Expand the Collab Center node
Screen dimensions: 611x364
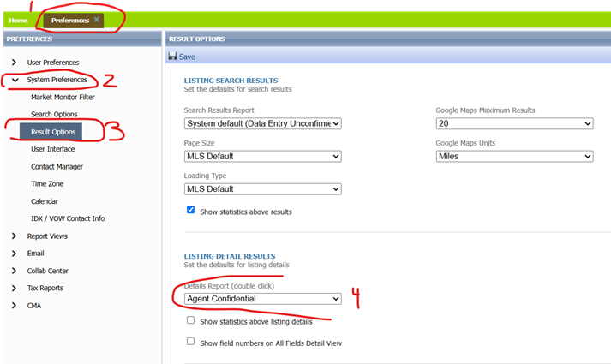click(15, 271)
